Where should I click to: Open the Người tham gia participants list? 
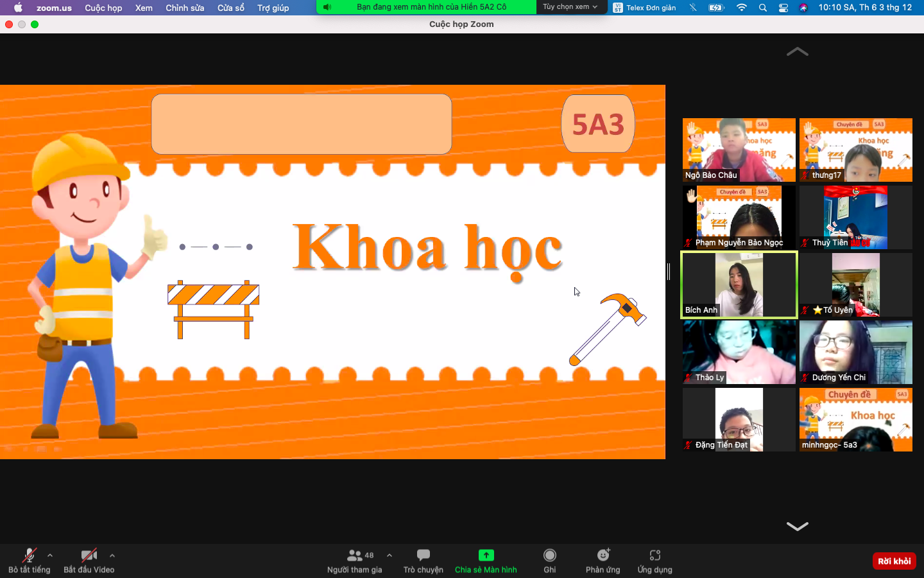(354, 560)
